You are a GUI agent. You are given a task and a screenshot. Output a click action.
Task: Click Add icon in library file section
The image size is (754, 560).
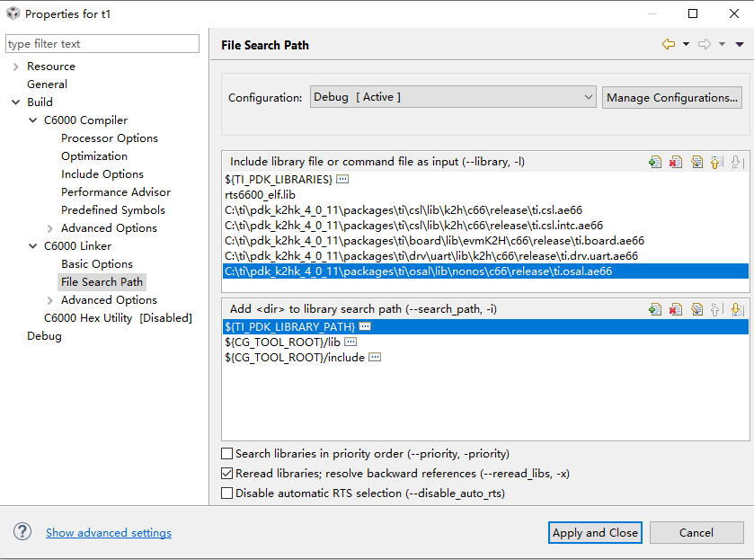click(655, 162)
